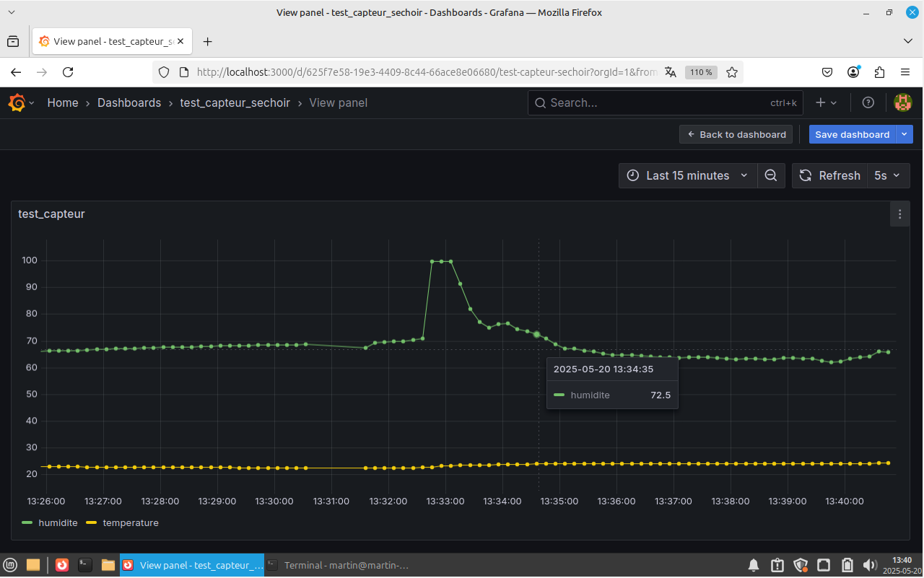Click the Firefox translate page icon
The width and height of the screenshot is (924, 578).
(671, 72)
